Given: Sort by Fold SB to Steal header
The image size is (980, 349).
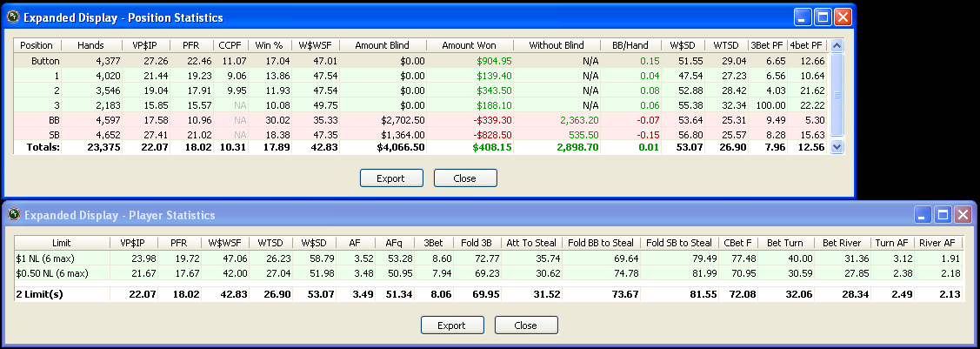Looking at the screenshot, I should [x=679, y=243].
